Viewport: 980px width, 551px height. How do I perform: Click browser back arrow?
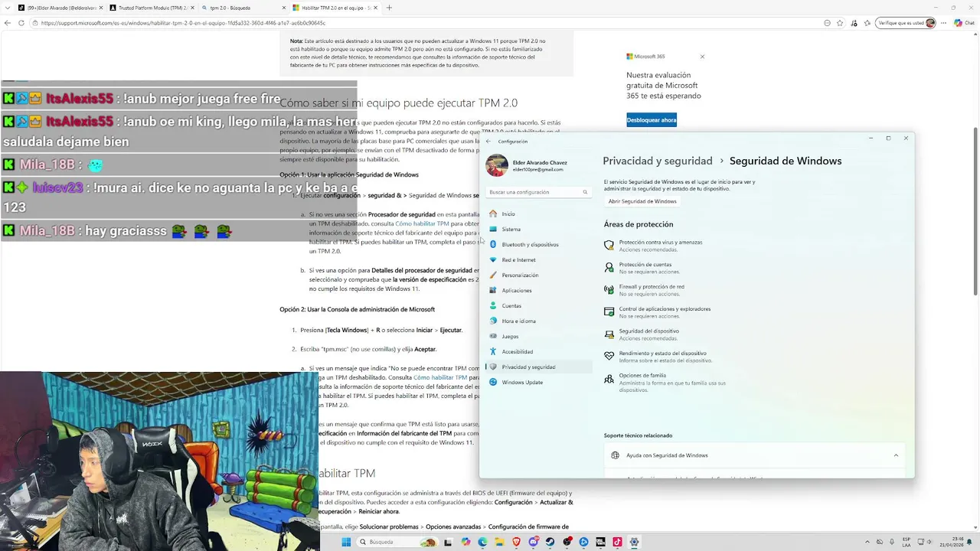8,23
